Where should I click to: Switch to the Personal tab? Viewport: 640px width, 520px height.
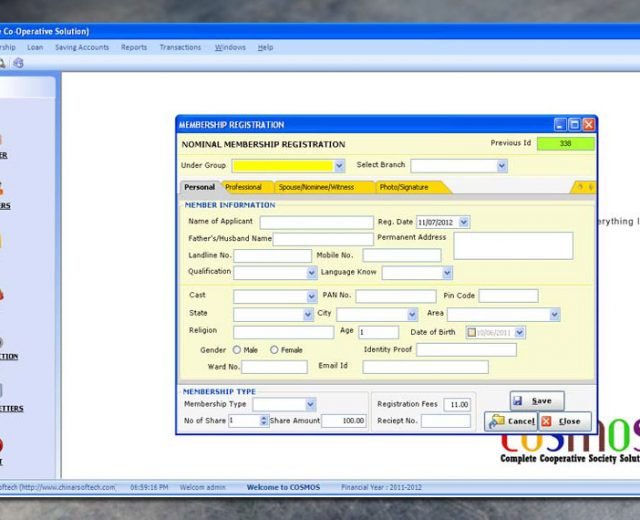[x=200, y=187]
